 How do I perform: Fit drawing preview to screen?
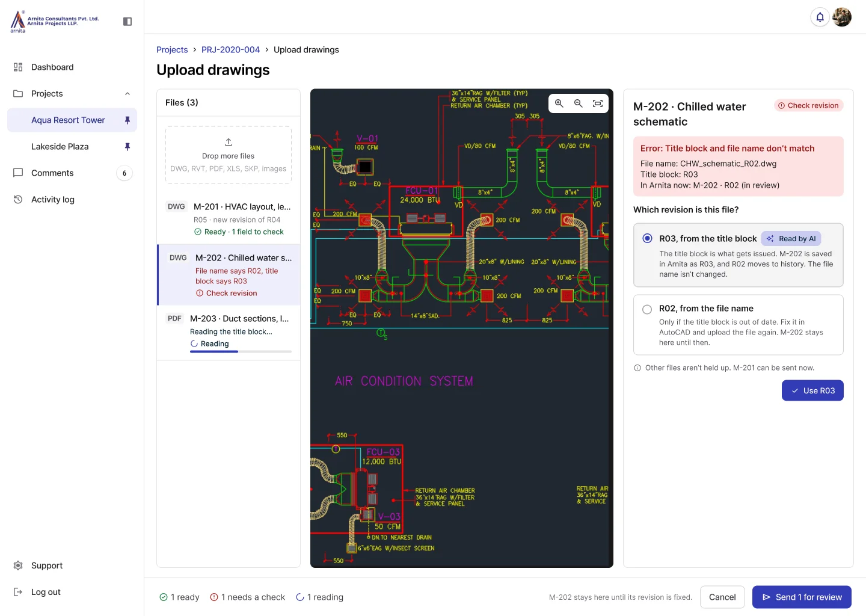[x=598, y=103]
